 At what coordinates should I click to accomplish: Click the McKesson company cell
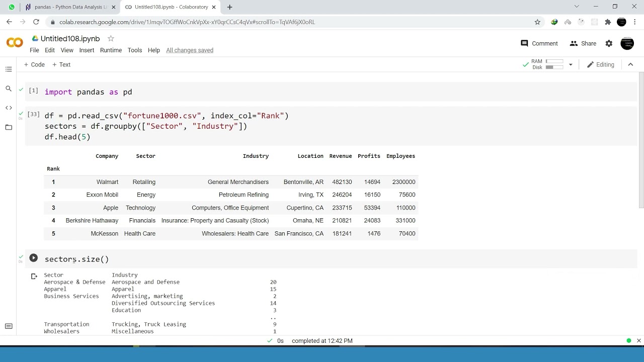[105, 234]
